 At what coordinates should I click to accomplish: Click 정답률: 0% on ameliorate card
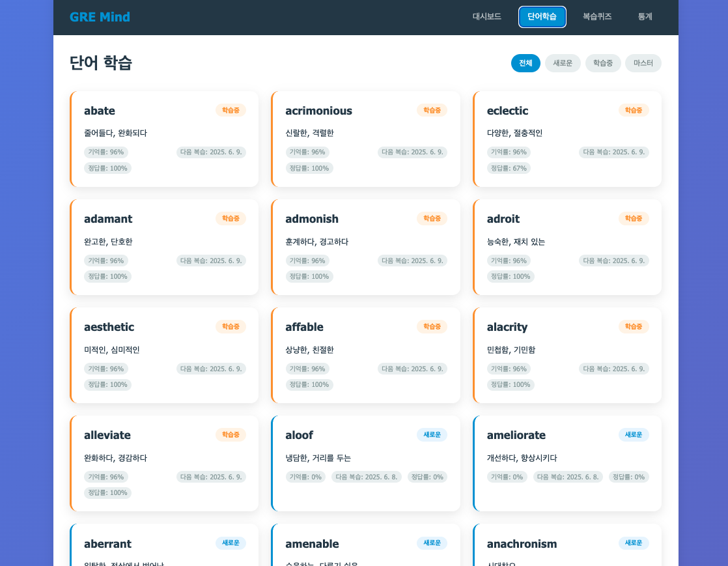tap(628, 477)
